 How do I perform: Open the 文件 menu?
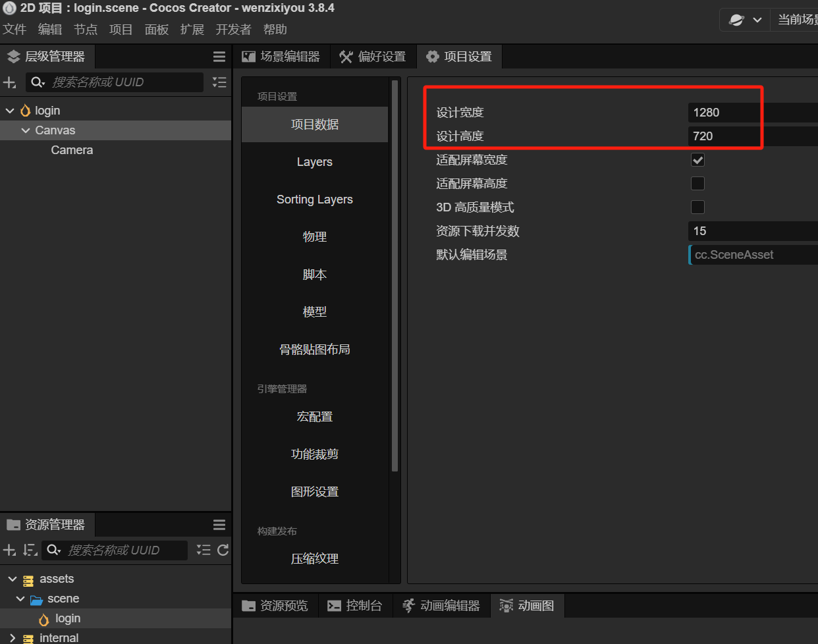(x=14, y=30)
